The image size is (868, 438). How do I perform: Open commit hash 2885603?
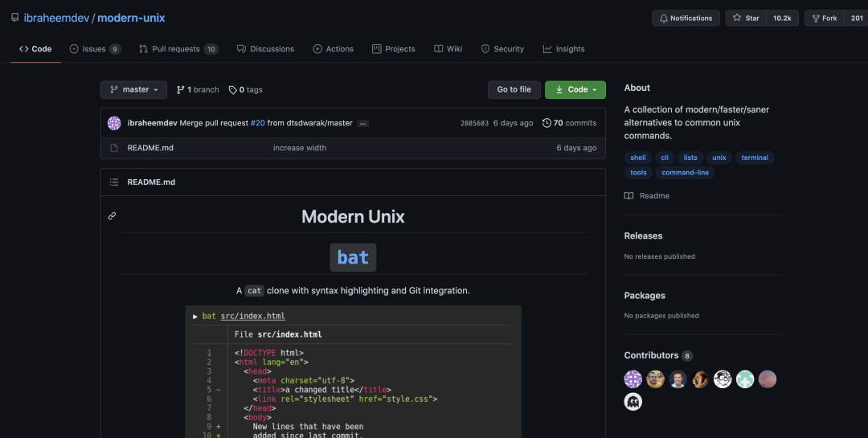click(474, 123)
